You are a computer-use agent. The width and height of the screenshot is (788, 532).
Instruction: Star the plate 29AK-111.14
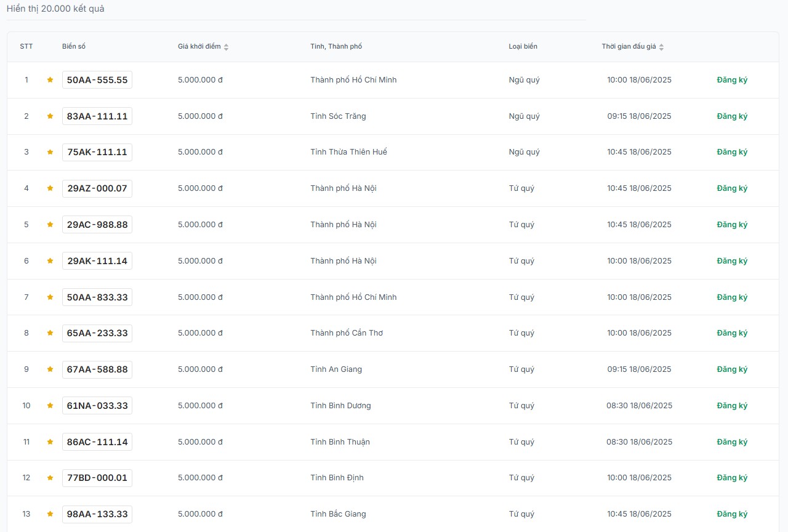pyautogui.click(x=50, y=261)
